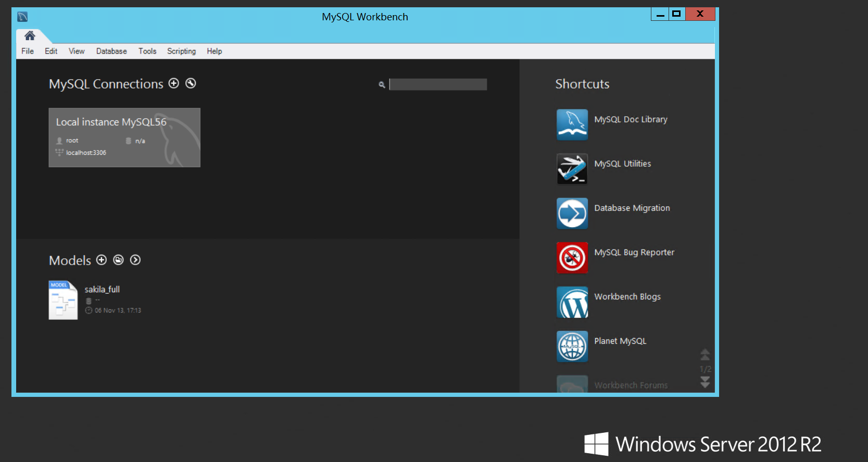Click the MySQL Connections heading

[106, 84]
